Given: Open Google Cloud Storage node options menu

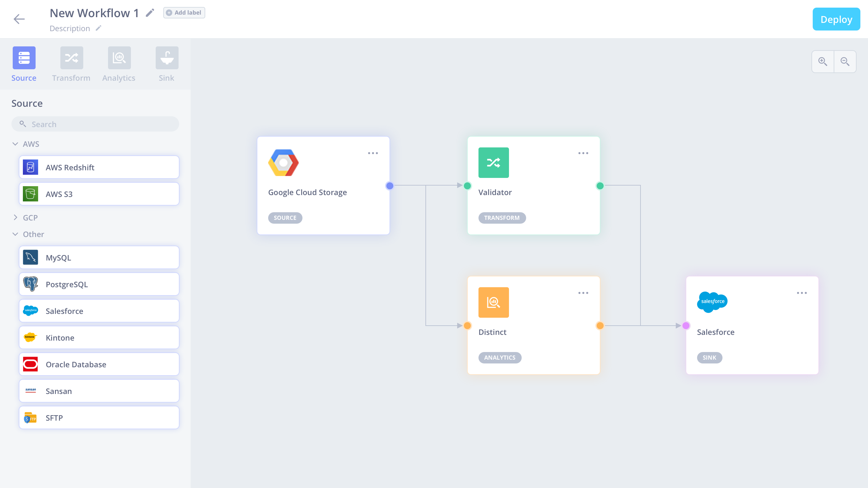Looking at the screenshot, I should tap(373, 153).
